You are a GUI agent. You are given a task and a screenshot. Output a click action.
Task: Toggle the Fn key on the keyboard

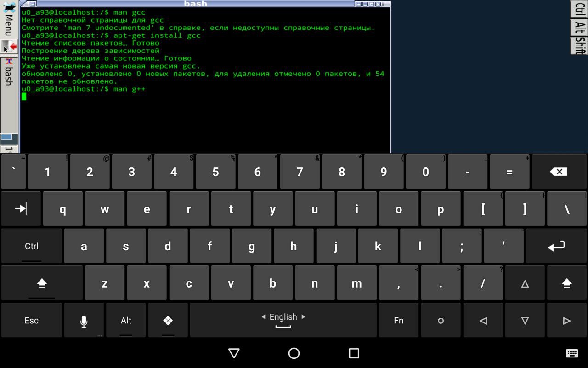click(x=398, y=321)
